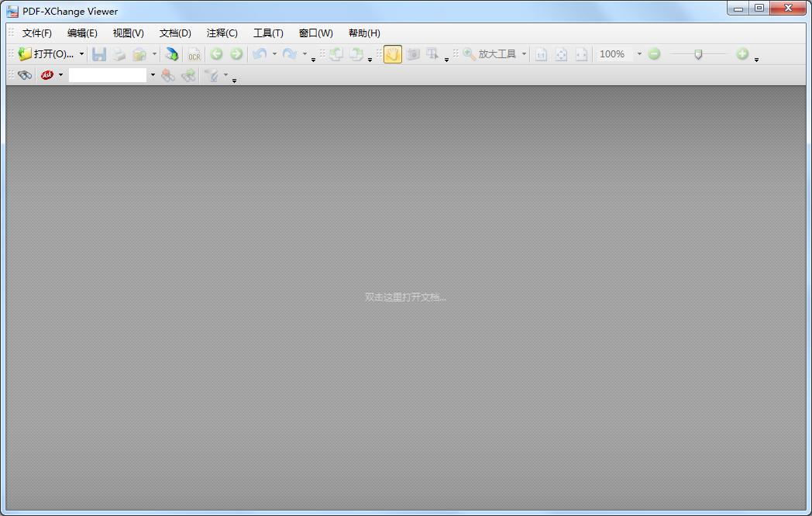812x516 pixels.
Task: Open search toolbar options chevron
Action: click(x=234, y=81)
